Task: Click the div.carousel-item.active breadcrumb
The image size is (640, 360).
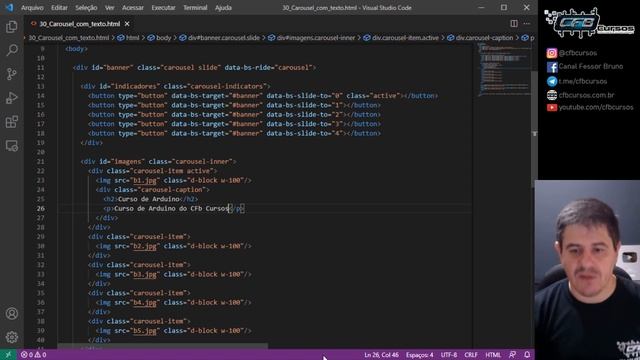Action: 401,38
